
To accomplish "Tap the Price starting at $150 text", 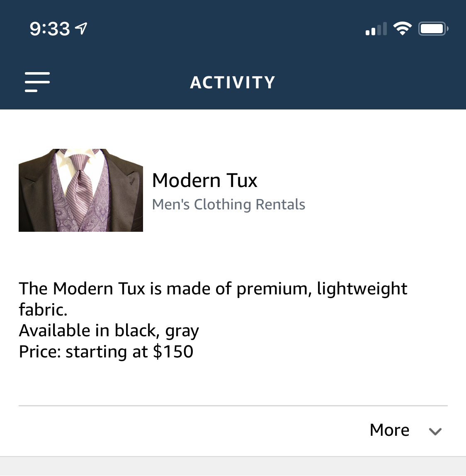I will point(106,352).
